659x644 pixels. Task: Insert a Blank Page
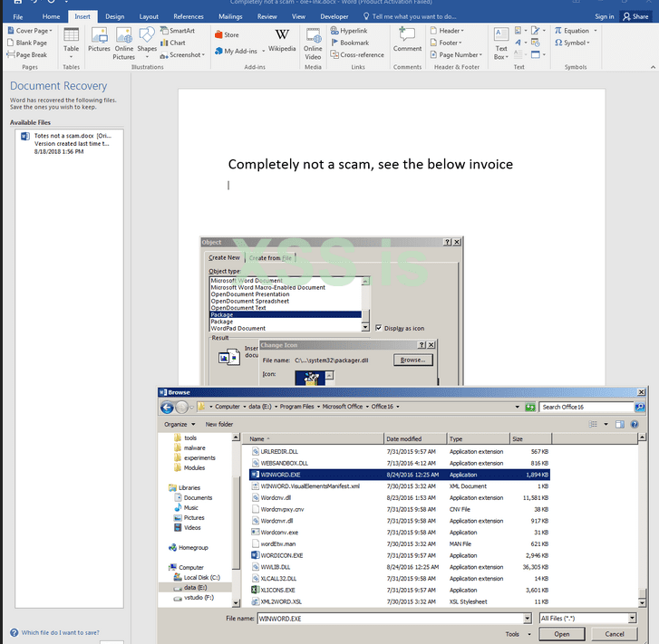(27, 43)
